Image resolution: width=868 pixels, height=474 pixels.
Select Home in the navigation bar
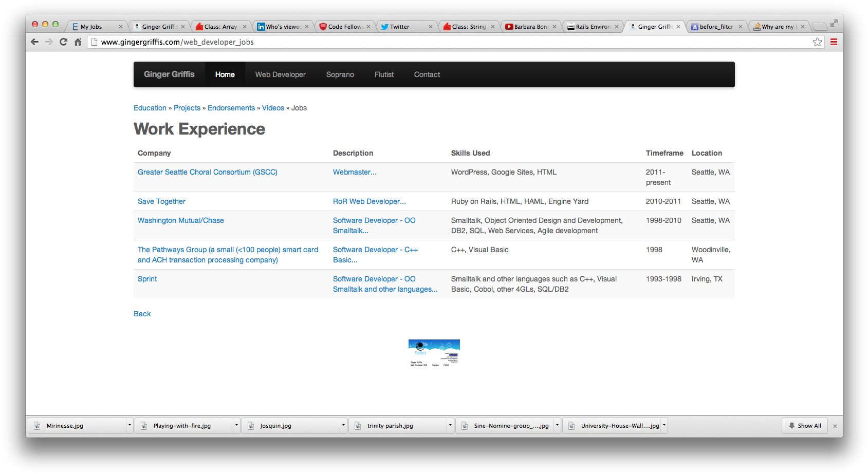pyautogui.click(x=225, y=74)
